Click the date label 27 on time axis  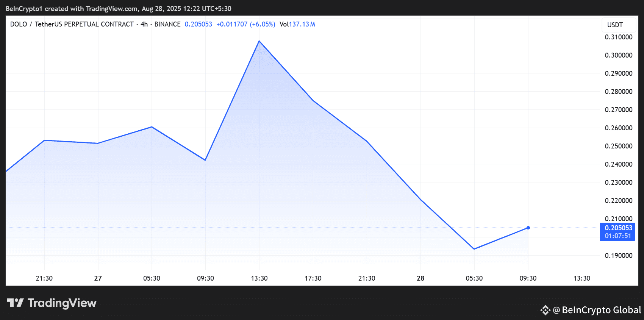click(98, 278)
